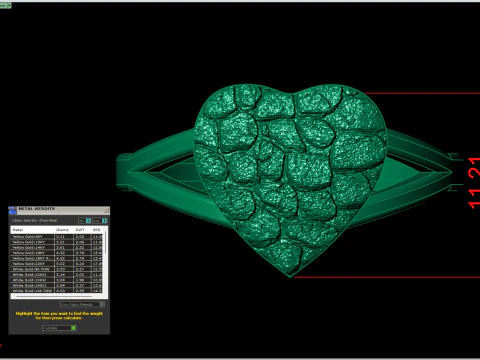Click the Calculate button
Image resolution: width=480 pixels, height=360 pixels.
tap(59, 328)
